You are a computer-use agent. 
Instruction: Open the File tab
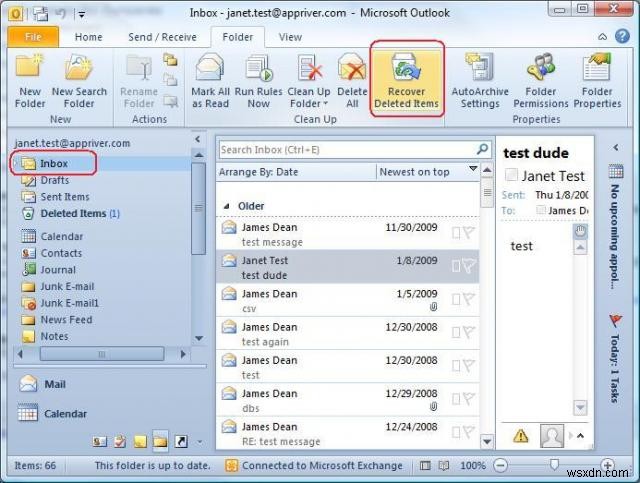33,37
